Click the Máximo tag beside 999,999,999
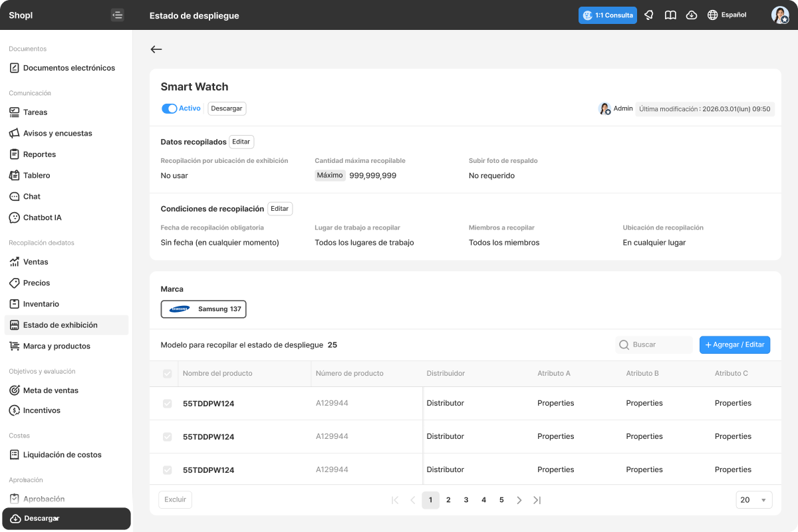Screen dimensions: 798x532 [x=330, y=176]
